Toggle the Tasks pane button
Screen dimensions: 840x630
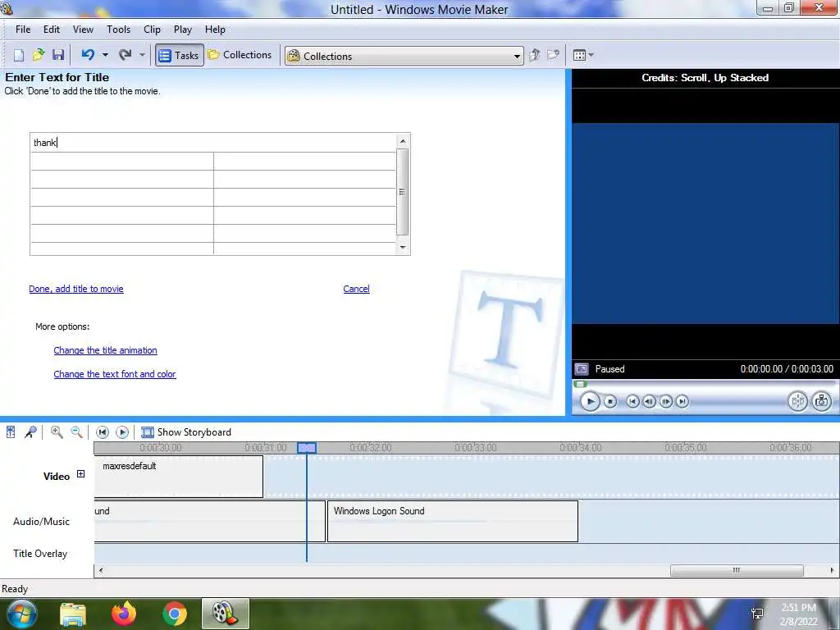click(x=180, y=55)
